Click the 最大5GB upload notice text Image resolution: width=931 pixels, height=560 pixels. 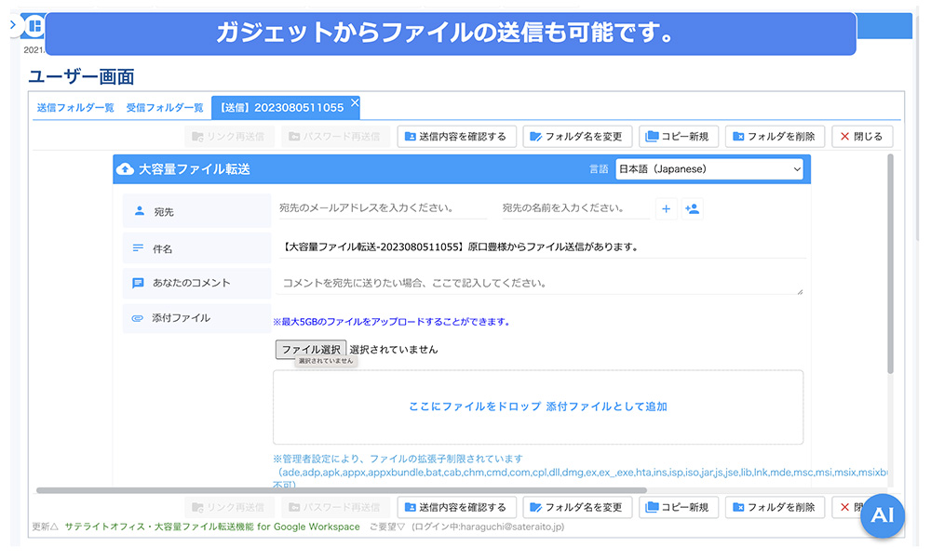(x=392, y=322)
